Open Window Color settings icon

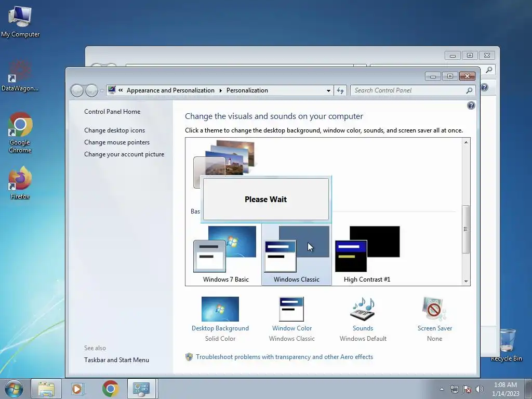tap(291, 309)
